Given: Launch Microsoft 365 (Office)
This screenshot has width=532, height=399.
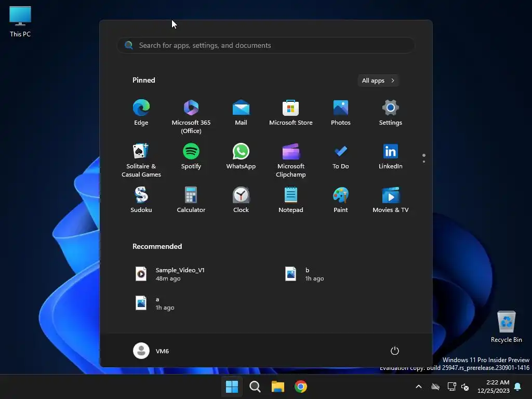Looking at the screenshot, I should pos(191,117).
